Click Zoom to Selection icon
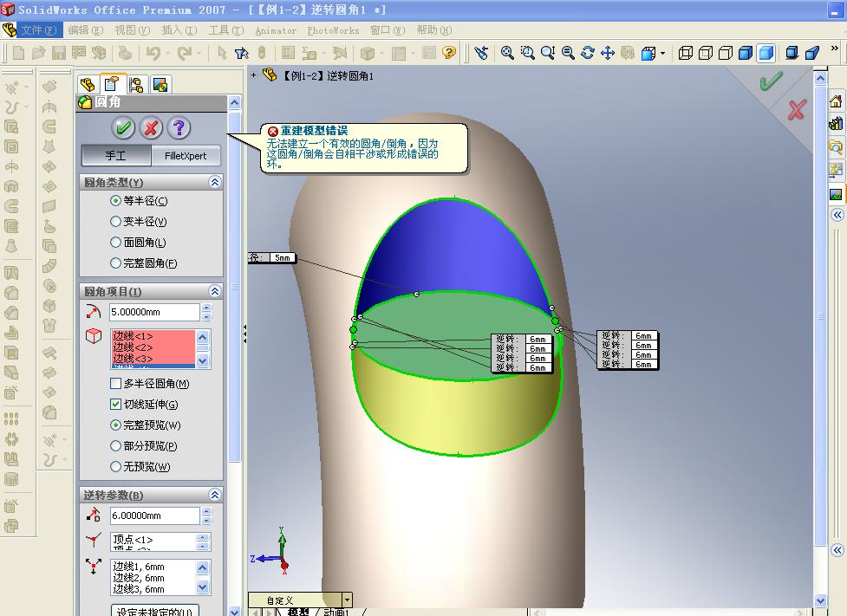This screenshot has height=616, width=847. tap(568, 53)
